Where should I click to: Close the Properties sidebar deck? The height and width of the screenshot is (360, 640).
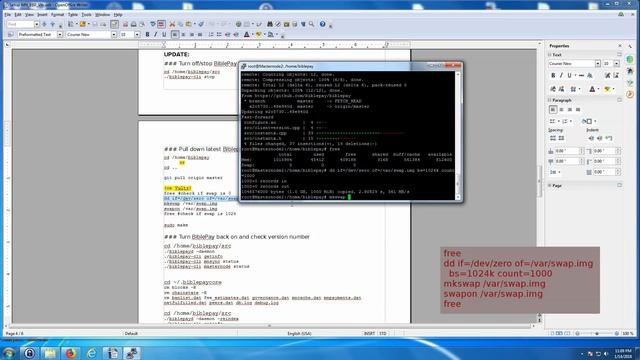tap(620, 46)
